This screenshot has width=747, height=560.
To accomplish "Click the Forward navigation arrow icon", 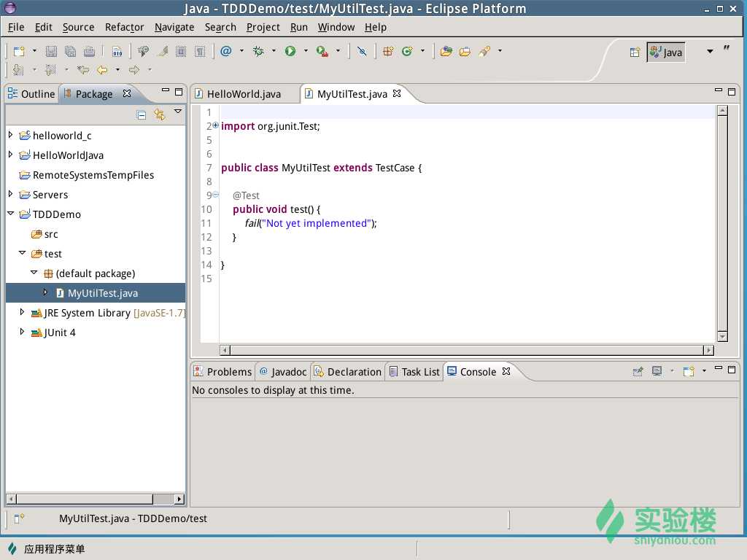I will pyautogui.click(x=134, y=70).
